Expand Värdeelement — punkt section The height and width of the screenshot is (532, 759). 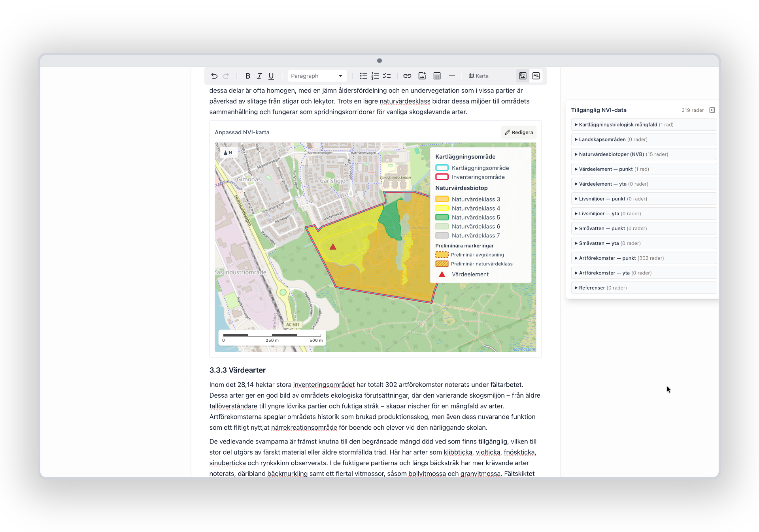pyautogui.click(x=644, y=169)
